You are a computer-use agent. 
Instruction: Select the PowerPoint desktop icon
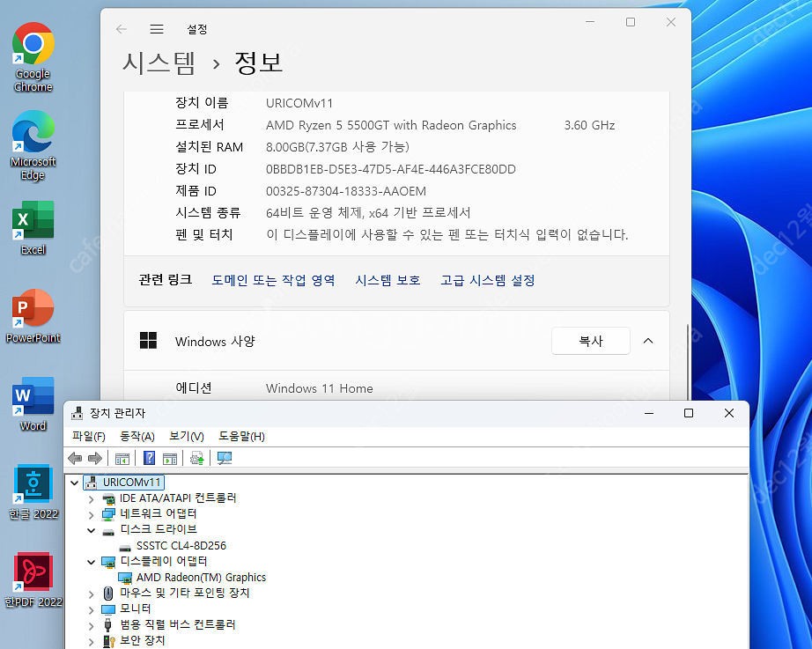click(x=33, y=315)
